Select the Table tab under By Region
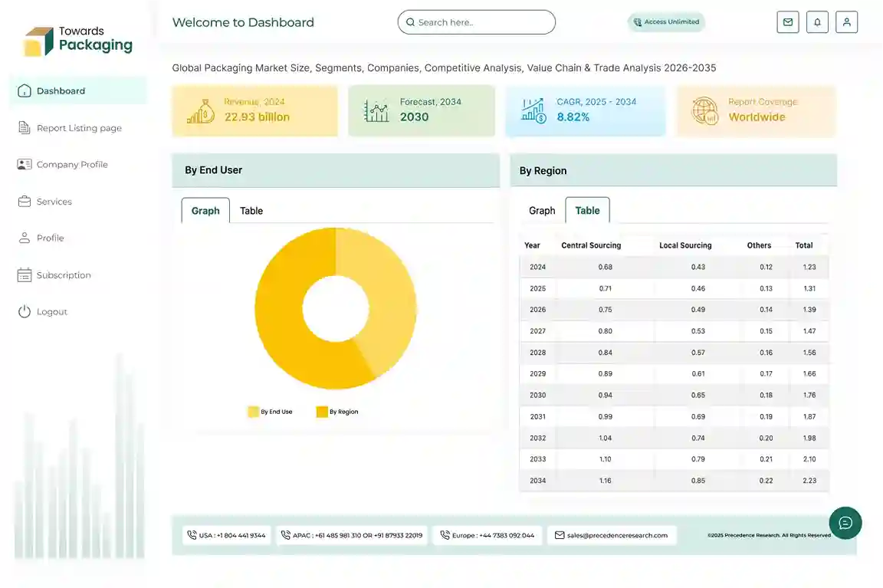Viewport: 883px width, 588px height. [587, 211]
